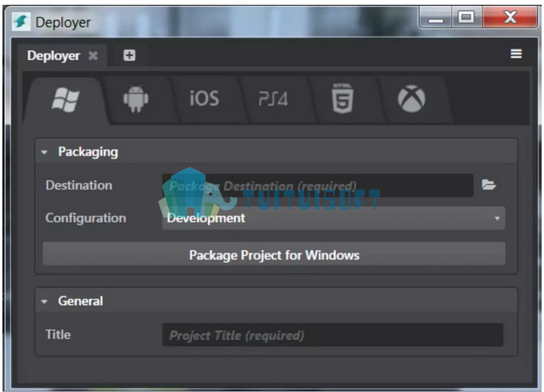Collapse the General section
This screenshot has height=392, width=544.
point(44,301)
